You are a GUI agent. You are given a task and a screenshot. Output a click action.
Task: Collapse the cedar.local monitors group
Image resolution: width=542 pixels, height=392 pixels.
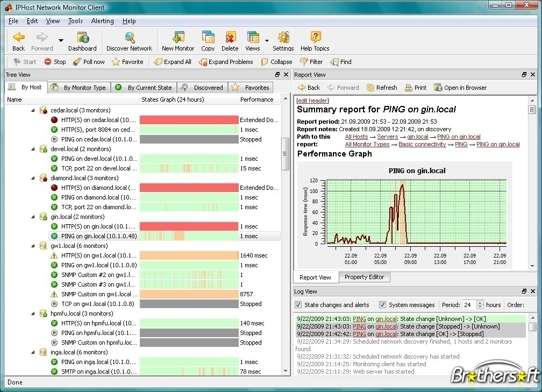coord(33,110)
